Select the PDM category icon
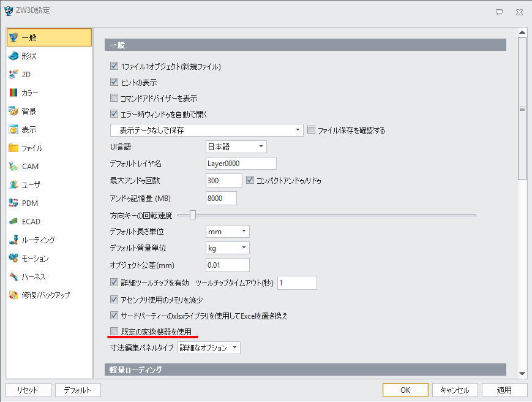The height and width of the screenshot is (402, 532). 13,203
